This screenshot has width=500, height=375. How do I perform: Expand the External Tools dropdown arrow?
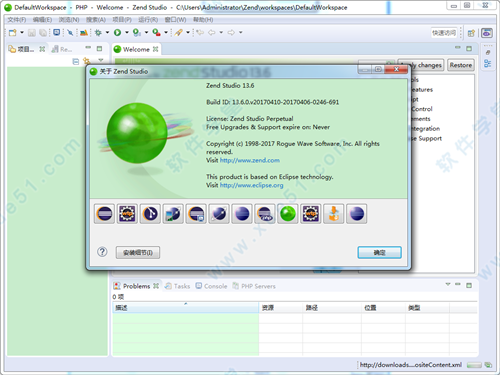(x=166, y=32)
